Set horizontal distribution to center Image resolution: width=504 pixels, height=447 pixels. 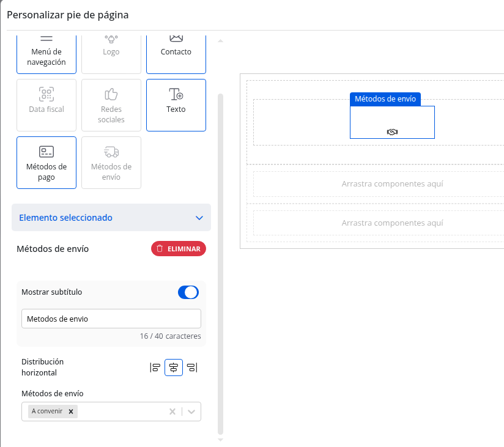pyautogui.click(x=174, y=368)
